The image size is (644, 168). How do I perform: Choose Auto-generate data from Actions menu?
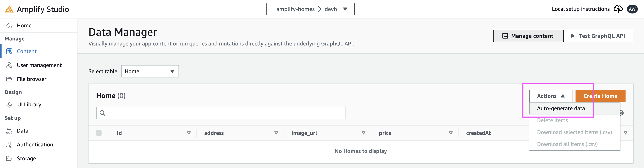point(561,108)
